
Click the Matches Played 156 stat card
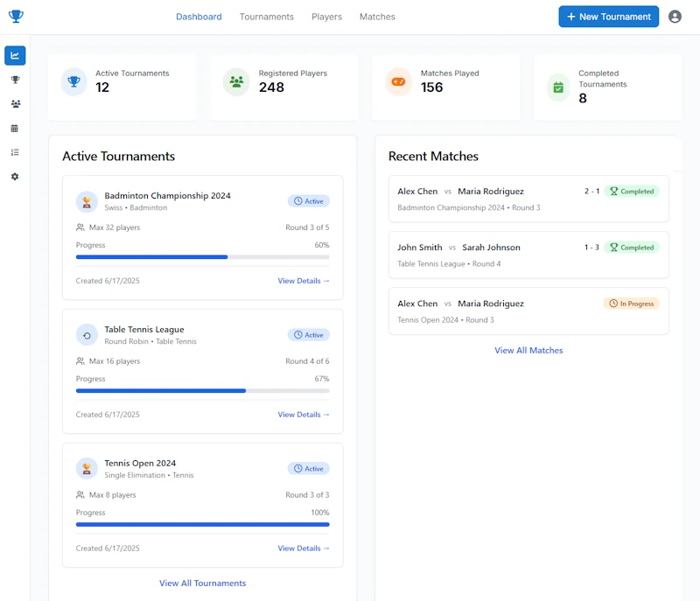tap(446, 87)
